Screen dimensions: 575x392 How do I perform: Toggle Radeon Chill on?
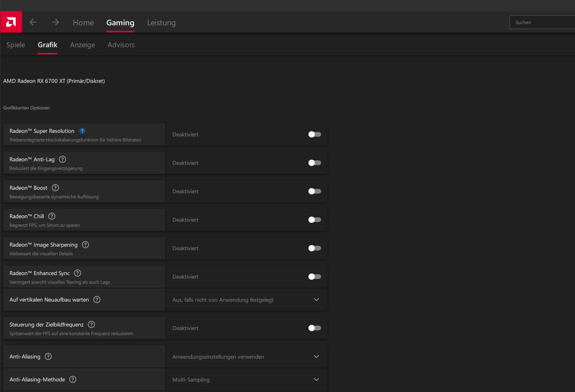(x=315, y=220)
